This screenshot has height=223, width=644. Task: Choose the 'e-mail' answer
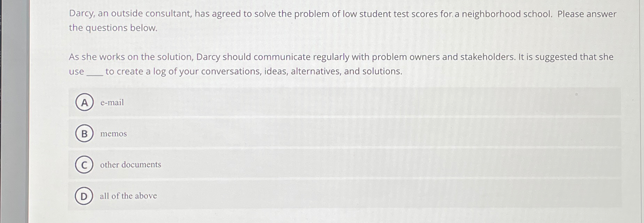tap(111, 102)
